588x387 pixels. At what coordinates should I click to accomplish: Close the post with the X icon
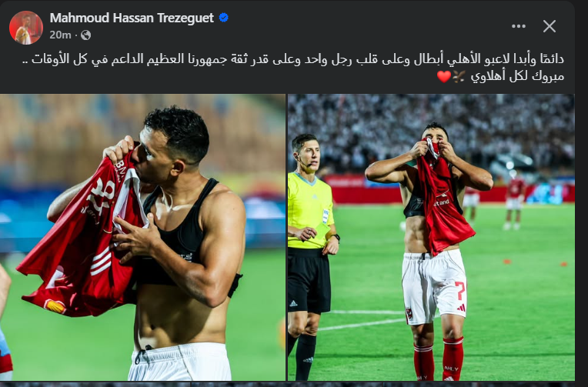pyautogui.click(x=550, y=26)
